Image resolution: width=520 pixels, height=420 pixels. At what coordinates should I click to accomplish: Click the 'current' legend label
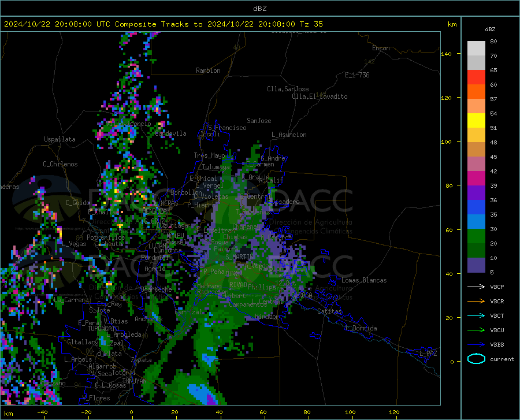502,359
